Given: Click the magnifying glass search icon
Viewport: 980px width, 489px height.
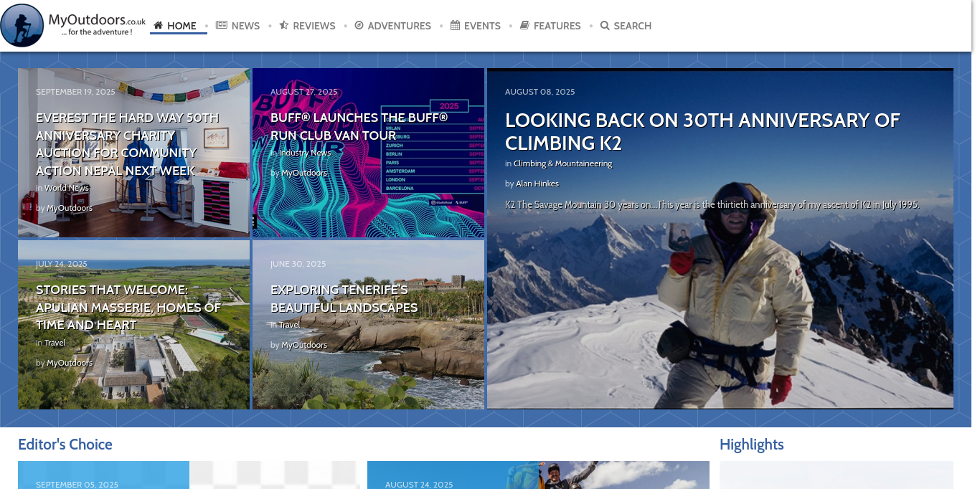Looking at the screenshot, I should coord(605,26).
